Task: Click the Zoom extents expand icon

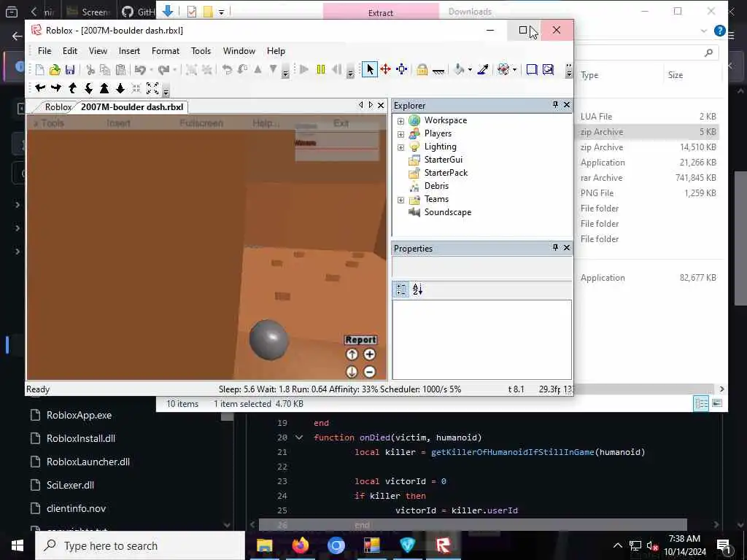Action: pos(152,88)
